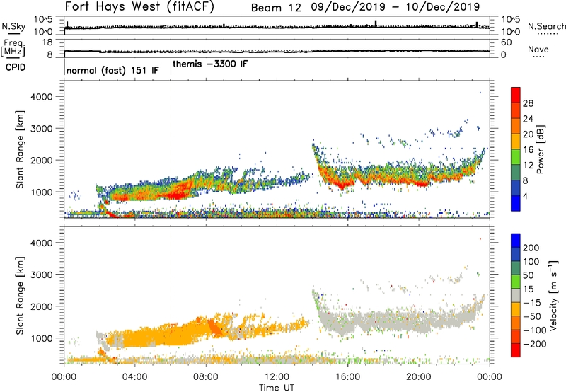
Task: Click the 'Beam 12' label in header
Action: 276,8
